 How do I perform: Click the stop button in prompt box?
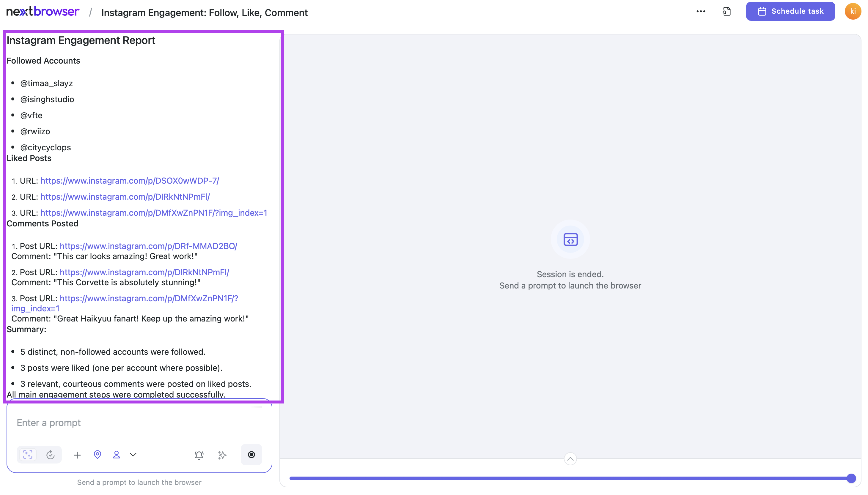point(251,455)
